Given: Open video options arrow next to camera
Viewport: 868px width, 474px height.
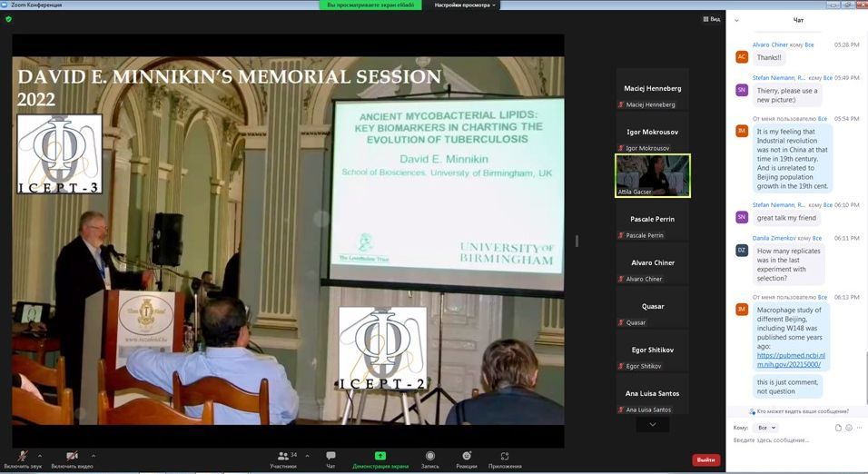Looking at the screenshot, I should [93, 456].
